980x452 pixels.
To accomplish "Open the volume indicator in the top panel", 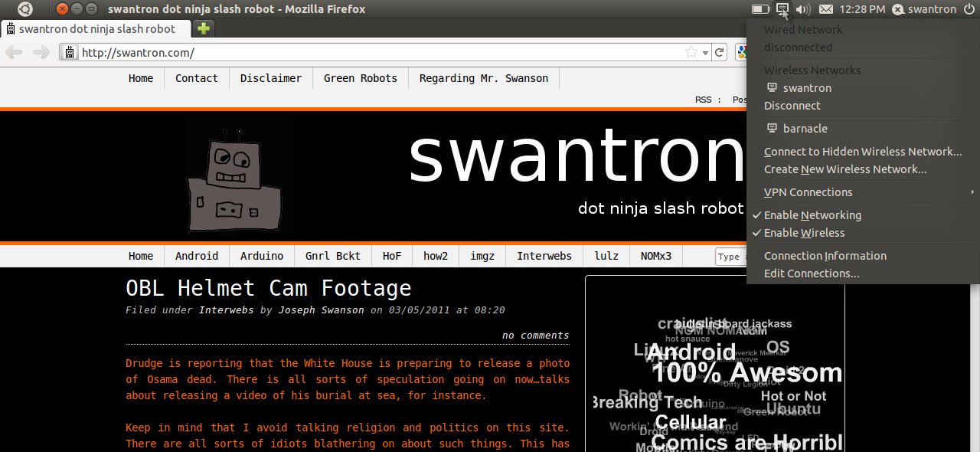I will coord(803,9).
